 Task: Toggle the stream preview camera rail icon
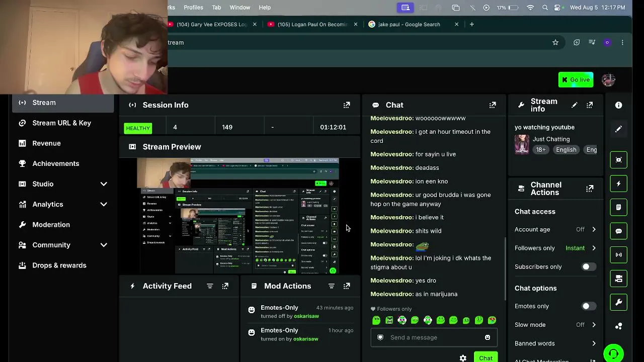(618, 159)
